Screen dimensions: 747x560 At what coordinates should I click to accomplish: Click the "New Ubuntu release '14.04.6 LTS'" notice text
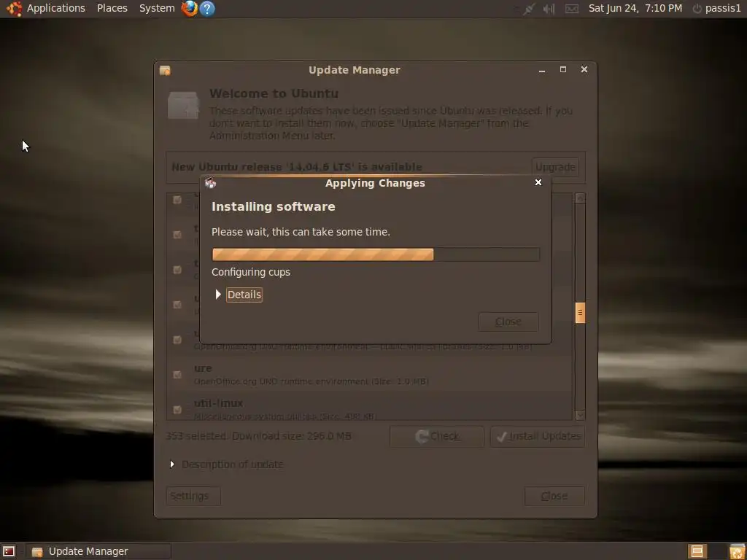pyautogui.click(x=296, y=167)
